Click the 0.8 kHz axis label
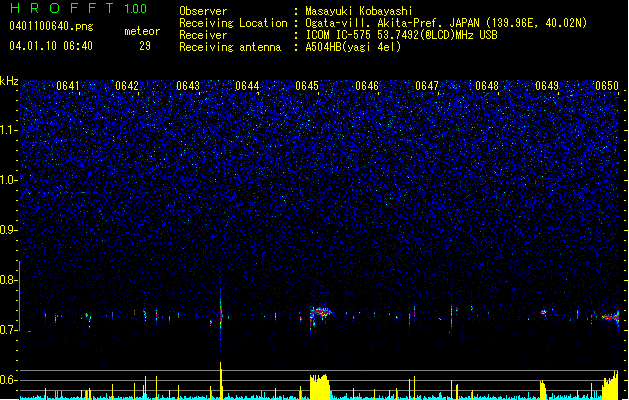Viewport: 629px width, 400px height. 9,280
